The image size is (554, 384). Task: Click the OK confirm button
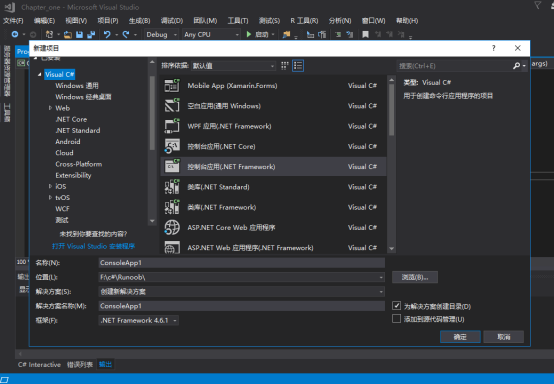pos(460,337)
